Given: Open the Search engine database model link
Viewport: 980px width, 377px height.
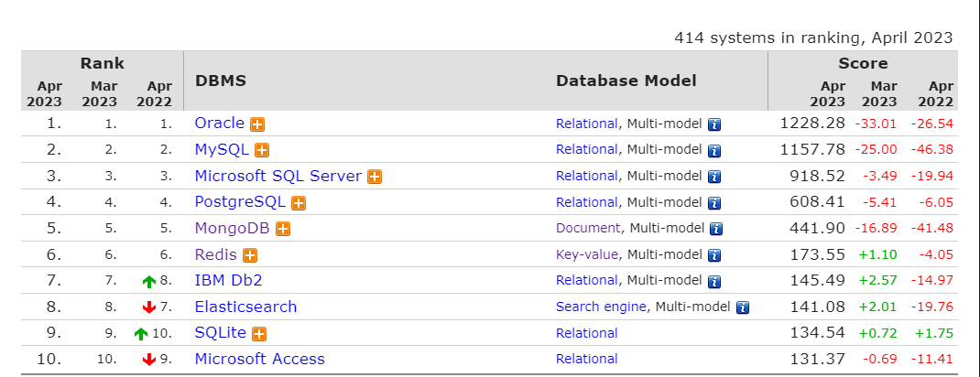Looking at the screenshot, I should click(601, 307).
